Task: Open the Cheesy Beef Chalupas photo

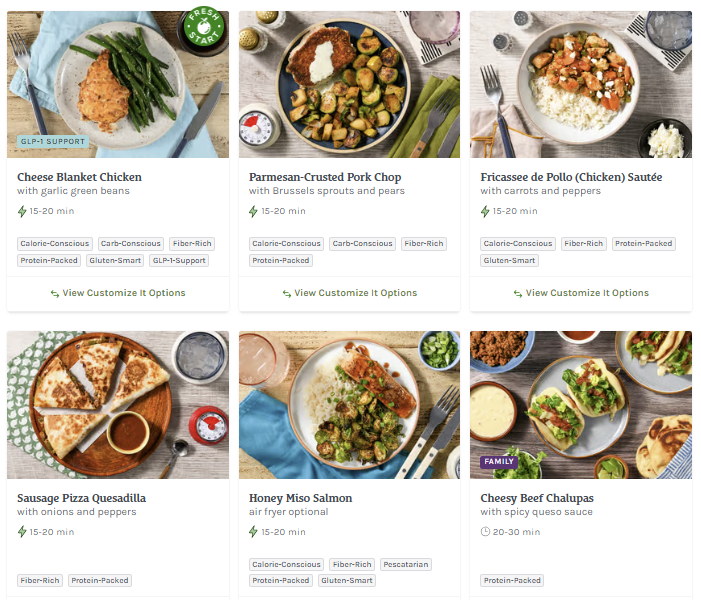Action: click(x=581, y=400)
